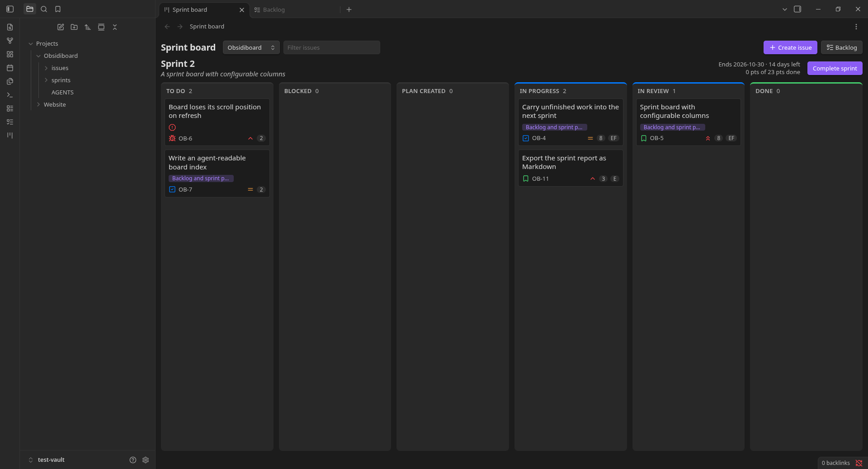Expand the Website folder
Viewport: 868px width, 469px height.
click(x=38, y=105)
